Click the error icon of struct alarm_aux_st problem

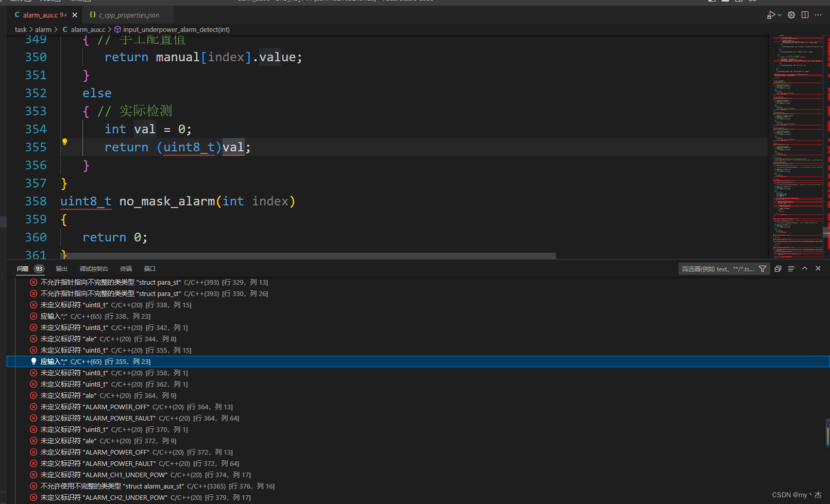[33, 486]
